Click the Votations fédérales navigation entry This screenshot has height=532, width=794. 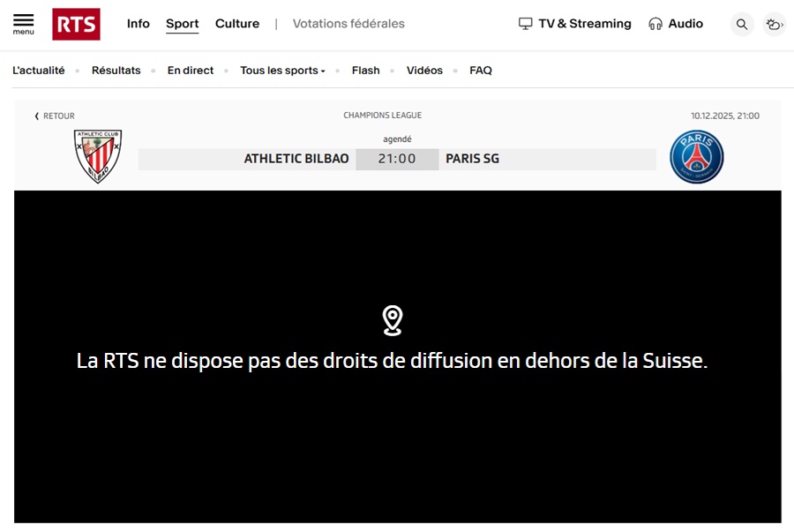pyautogui.click(x=348, y=24)
